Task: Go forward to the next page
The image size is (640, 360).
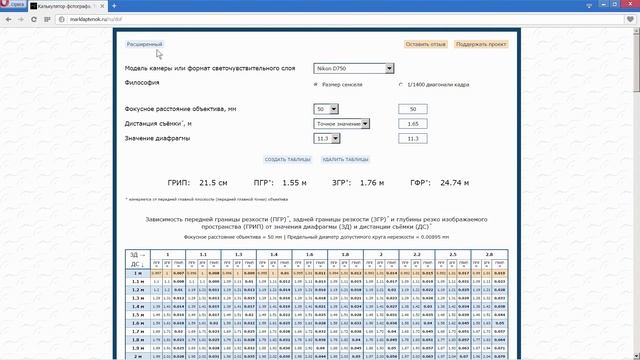Action: pyautogui.click(x=21, y=19)
